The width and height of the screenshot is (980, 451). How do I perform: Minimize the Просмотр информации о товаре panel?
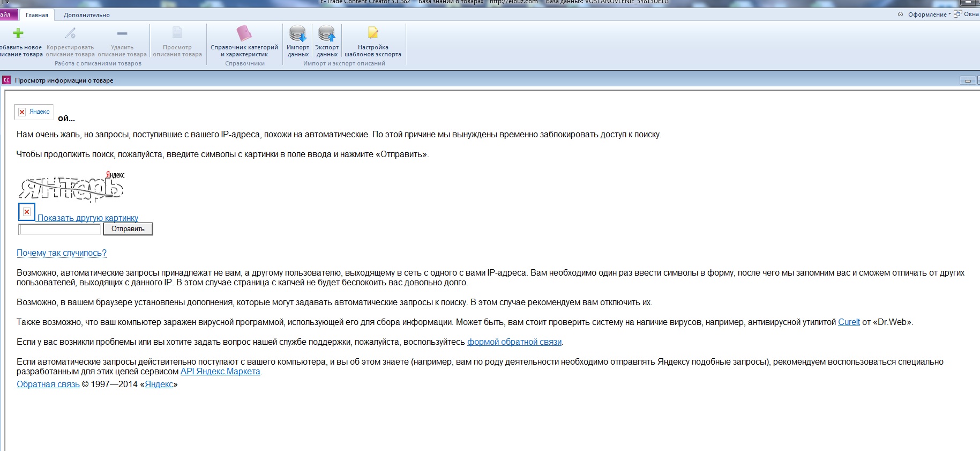pos(967,81)
